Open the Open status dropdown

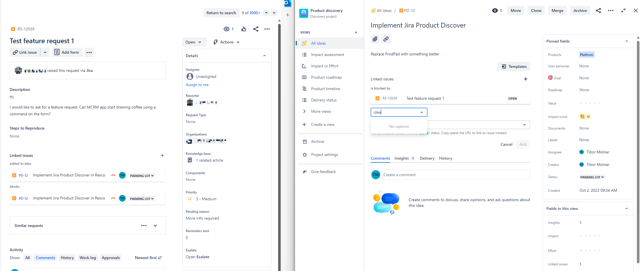194,42
